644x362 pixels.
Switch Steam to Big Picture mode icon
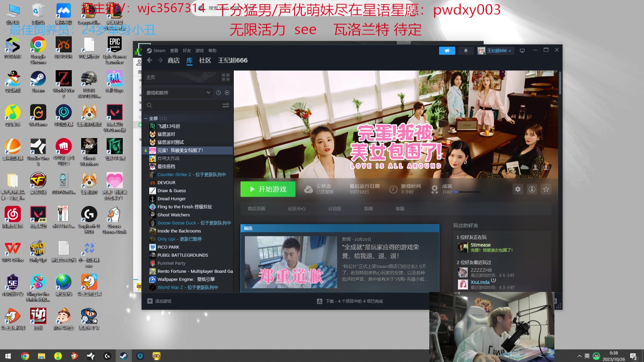pos(522,51)
